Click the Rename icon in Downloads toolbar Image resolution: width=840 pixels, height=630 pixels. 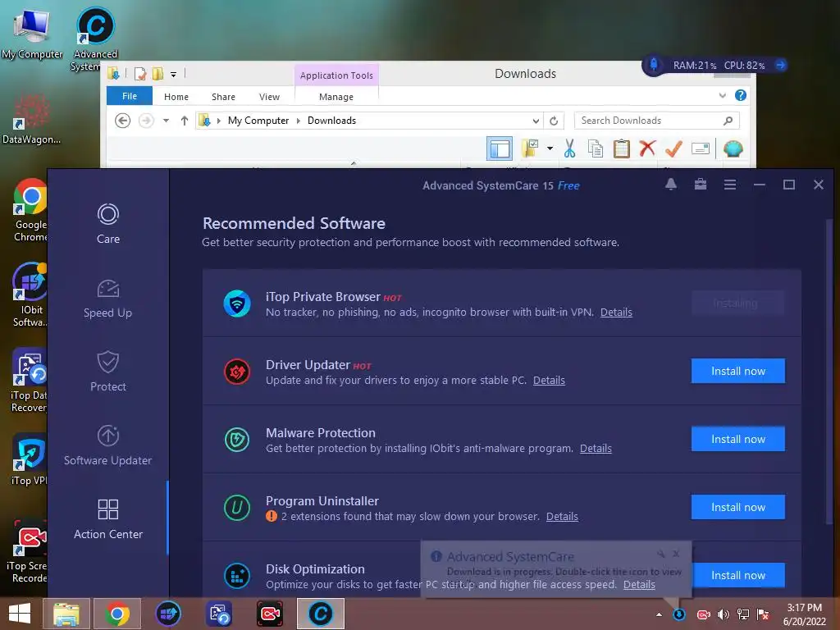(701, 148)
